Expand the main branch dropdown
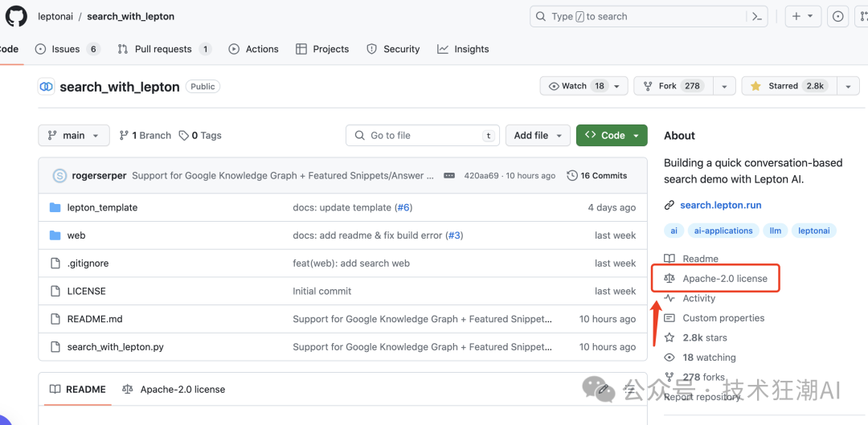Viewport: 868px width, 425px height. 73,136
